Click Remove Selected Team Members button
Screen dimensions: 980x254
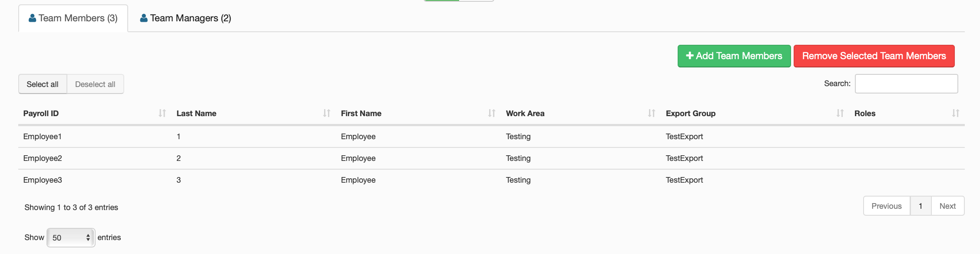point(874,56)
